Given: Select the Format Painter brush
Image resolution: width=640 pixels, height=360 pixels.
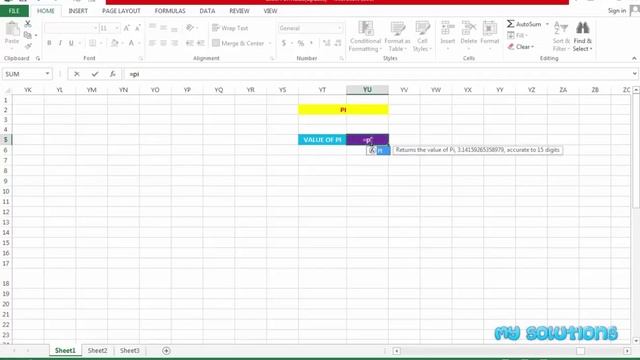Looking at the screenshot, I should [x=28, y=46].
